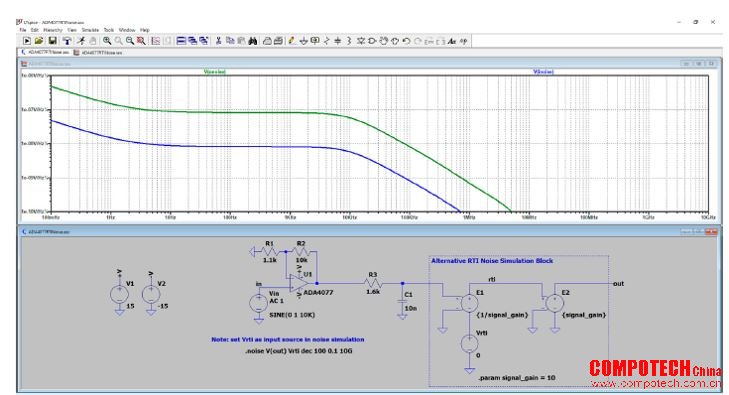Place a Ground symbol from toolbar
The width and height of the screenshot is (729, 395).
(x=304, y=41)
